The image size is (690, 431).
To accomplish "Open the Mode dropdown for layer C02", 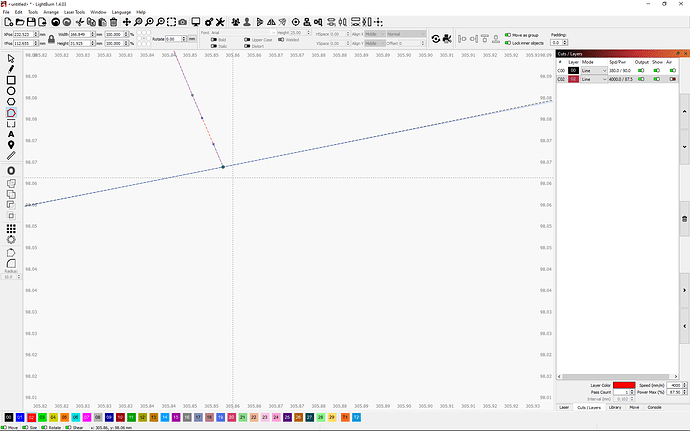I will (594, 79).
